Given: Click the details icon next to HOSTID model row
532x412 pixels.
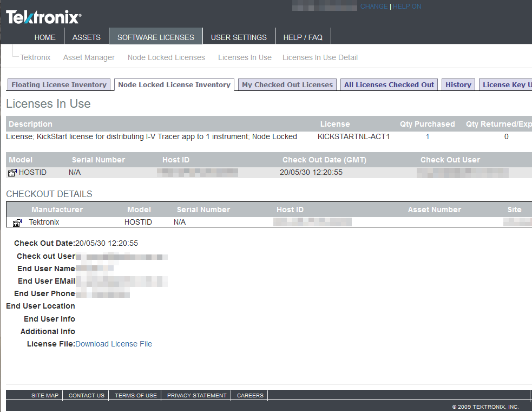Looking at the screenshot, I should click(x=12, y=173).
